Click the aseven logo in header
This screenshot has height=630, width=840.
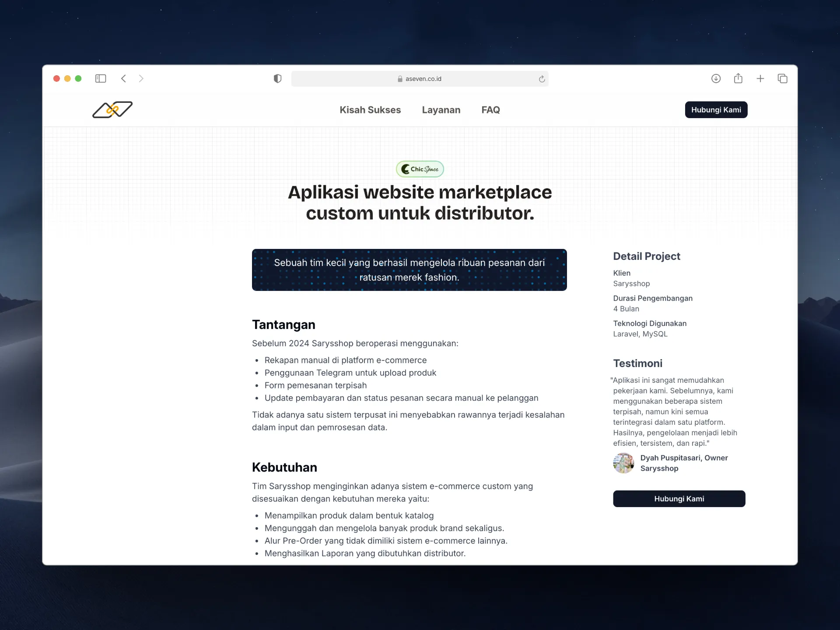point(112,110)
